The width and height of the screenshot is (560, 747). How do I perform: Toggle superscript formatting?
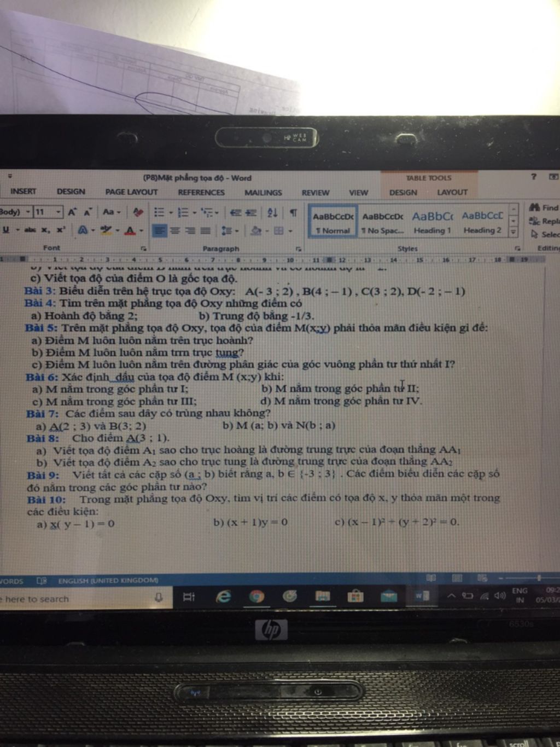(x=60, y=230)
